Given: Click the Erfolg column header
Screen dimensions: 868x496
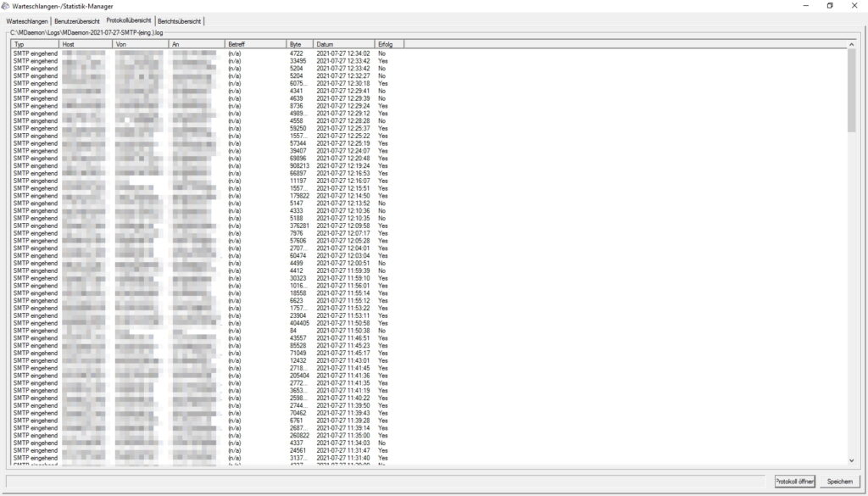Looking at the screenshot, I should pyautogui.click(x=389, y=43).
